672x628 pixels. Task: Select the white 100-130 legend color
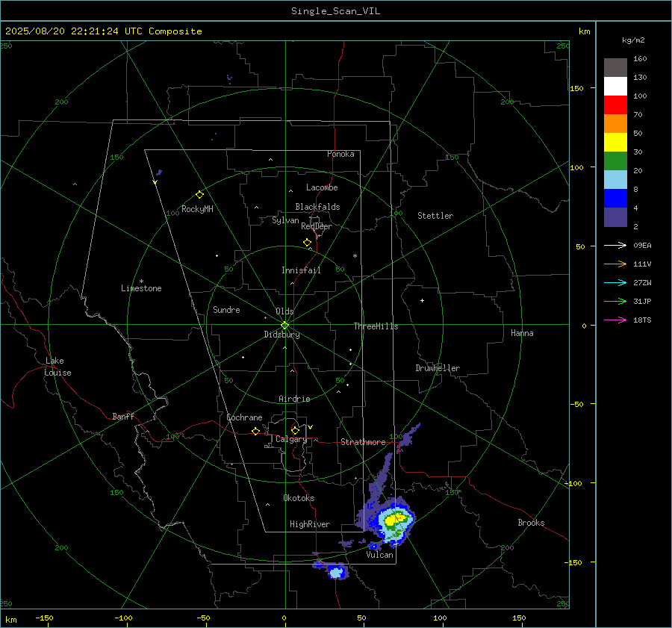pos(615,86)
